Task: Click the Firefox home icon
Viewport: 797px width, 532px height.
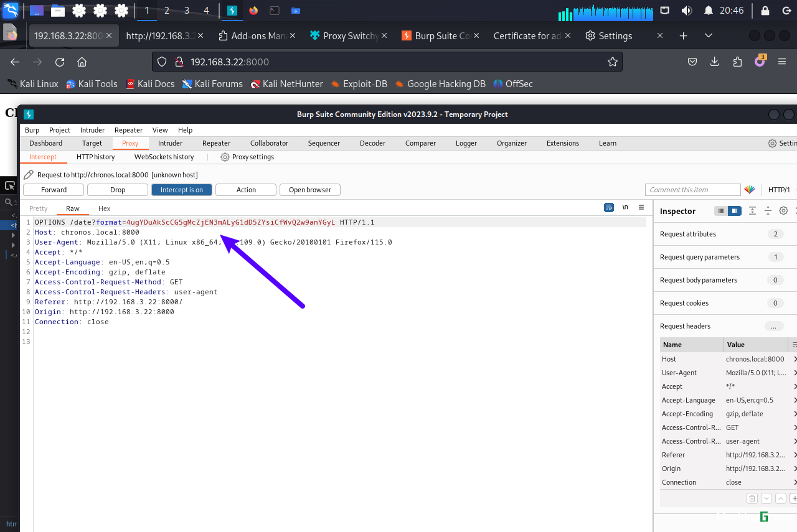Action: (82, 62)
